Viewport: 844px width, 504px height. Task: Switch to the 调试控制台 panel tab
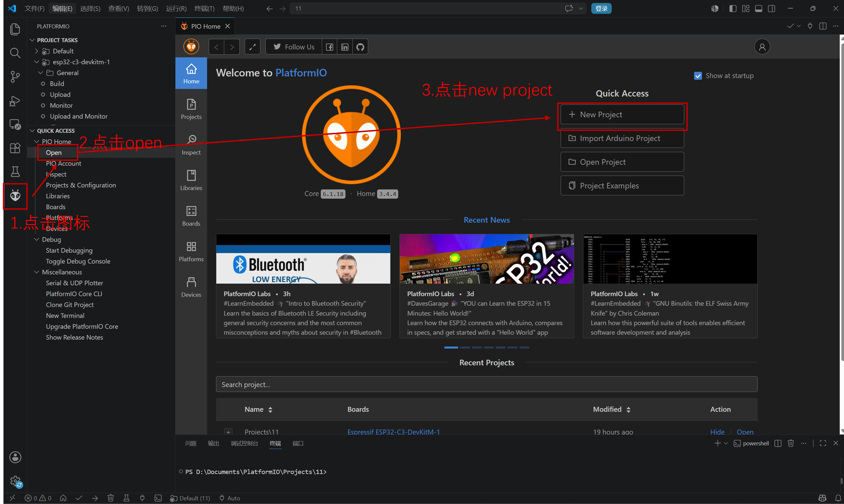pyautogui.click(x=244, y=443)
